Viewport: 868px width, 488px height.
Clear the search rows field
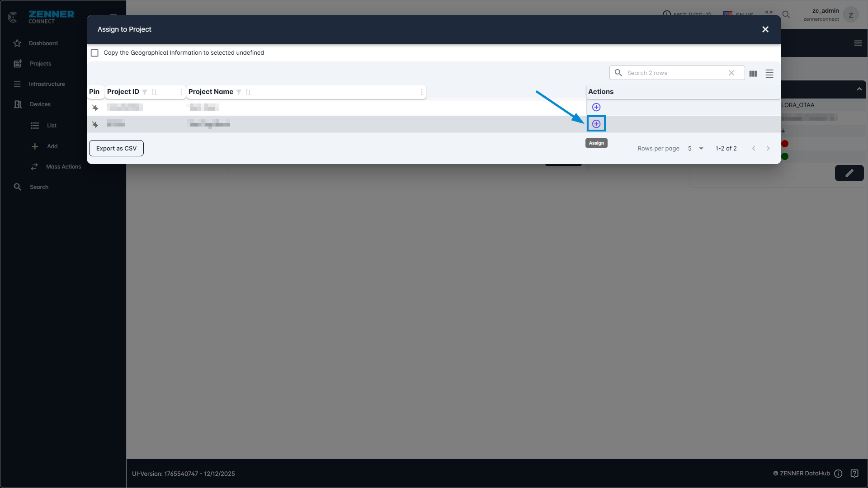(731, 73)
